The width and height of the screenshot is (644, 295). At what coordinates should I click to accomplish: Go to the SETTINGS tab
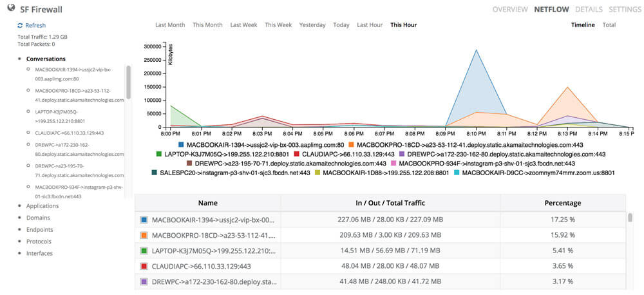[624, 10]
